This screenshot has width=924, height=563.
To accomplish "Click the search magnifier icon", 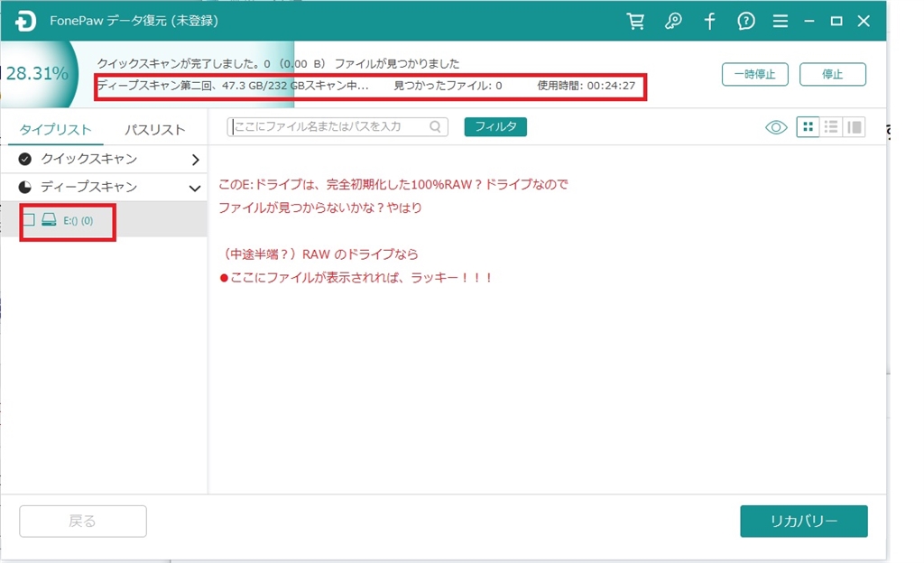I will point(435,126).
